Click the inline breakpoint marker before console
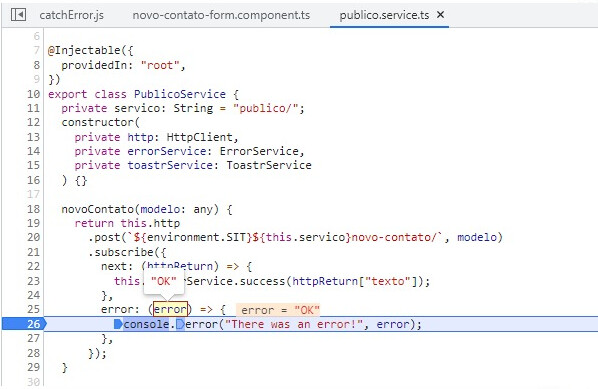Viewport: 598px width, 389px height. (x=118, y=324)
